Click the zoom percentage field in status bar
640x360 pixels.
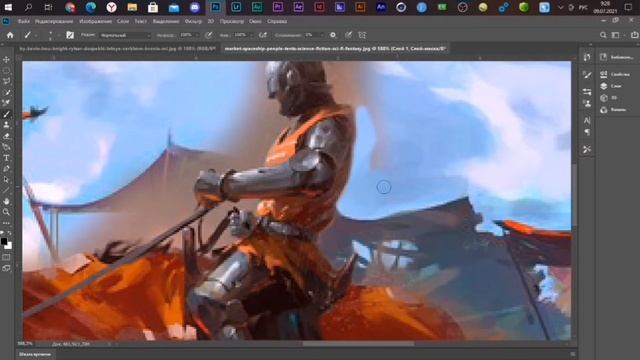(24, 344)
